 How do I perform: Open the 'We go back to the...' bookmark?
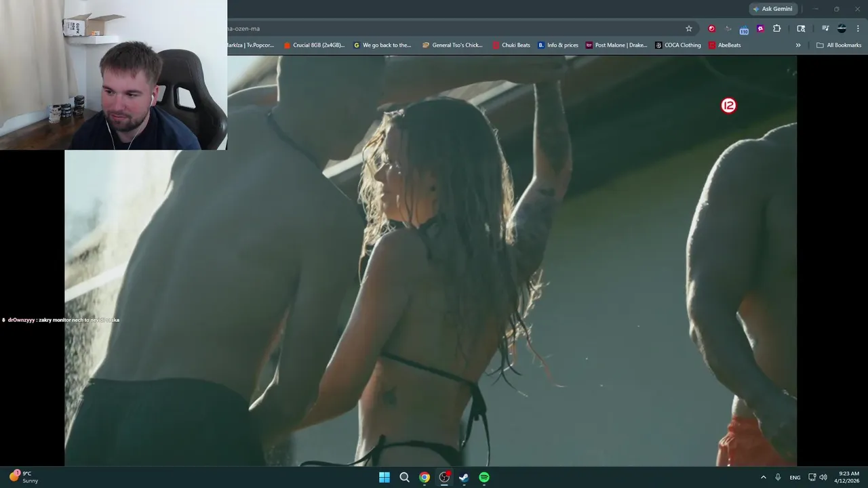coord(382,45)
